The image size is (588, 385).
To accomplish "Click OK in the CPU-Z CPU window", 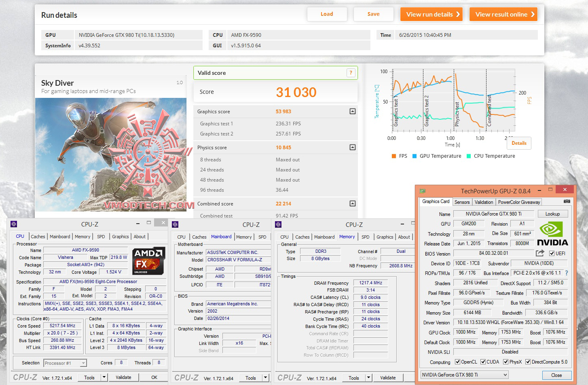I will [154, 377].
